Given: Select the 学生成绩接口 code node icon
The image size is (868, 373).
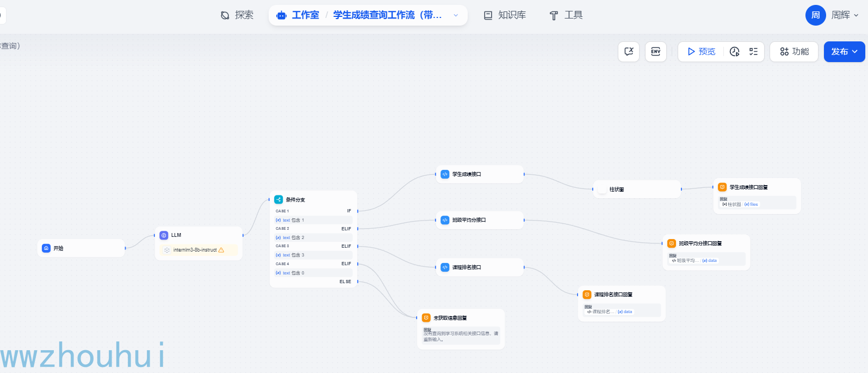Looking at the screenshot, I should tap(445, 174).
